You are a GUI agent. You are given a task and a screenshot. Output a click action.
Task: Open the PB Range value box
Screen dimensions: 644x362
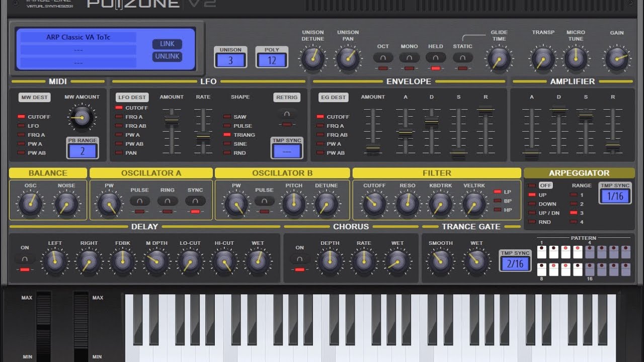(82, 151)
